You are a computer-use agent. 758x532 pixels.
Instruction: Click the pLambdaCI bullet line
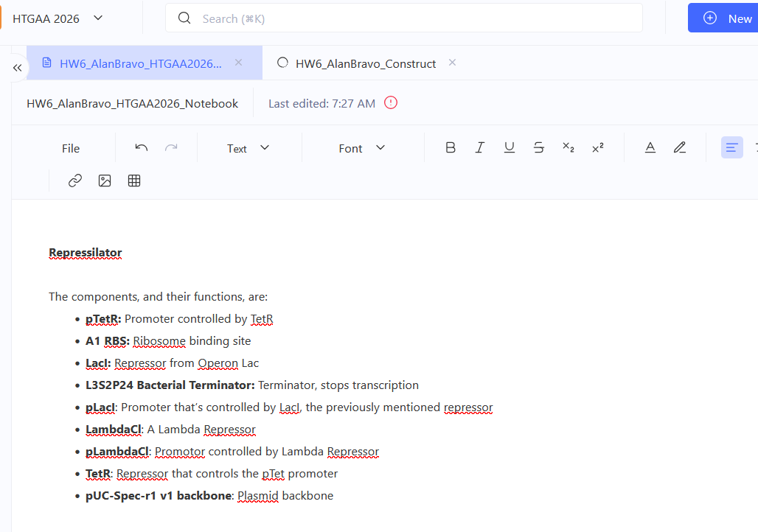232,452
